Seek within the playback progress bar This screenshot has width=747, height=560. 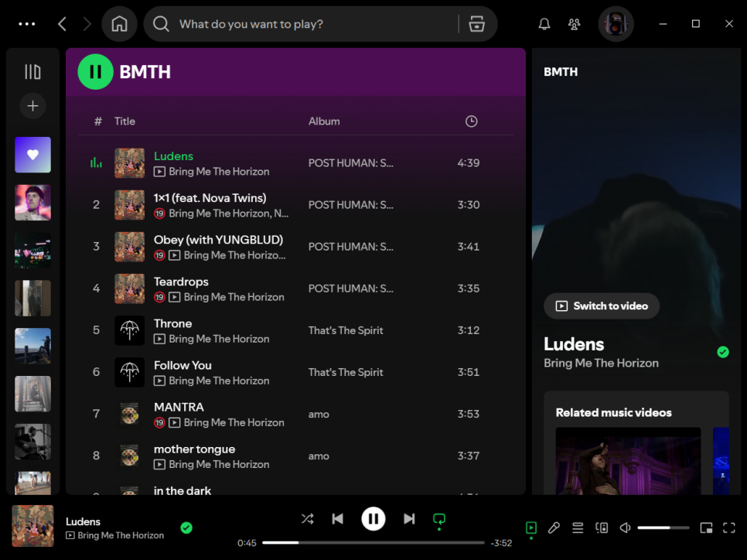point(373,542)
